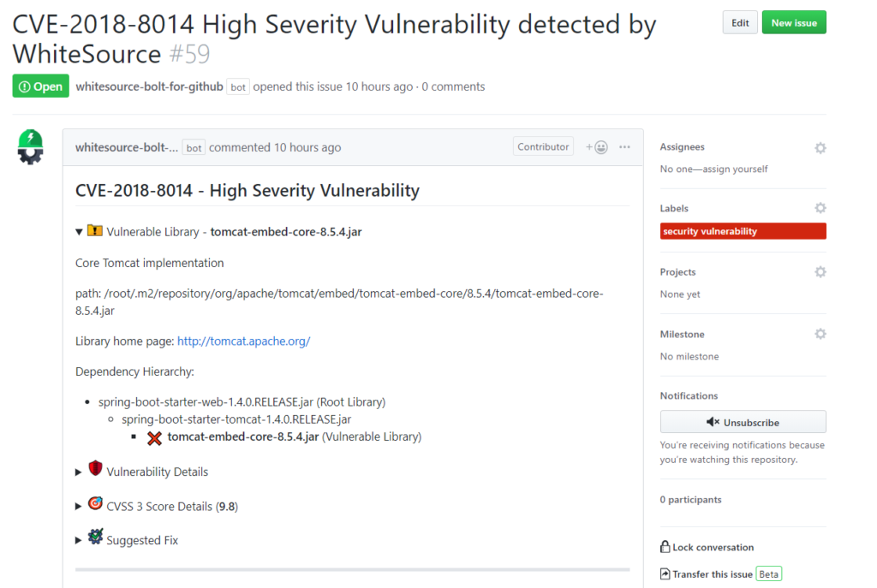Image resolution: width=877 pixels, height=588 pixels.
Task: Collapse the Vulnerable Library section
Action: click(x=79, y=230)
